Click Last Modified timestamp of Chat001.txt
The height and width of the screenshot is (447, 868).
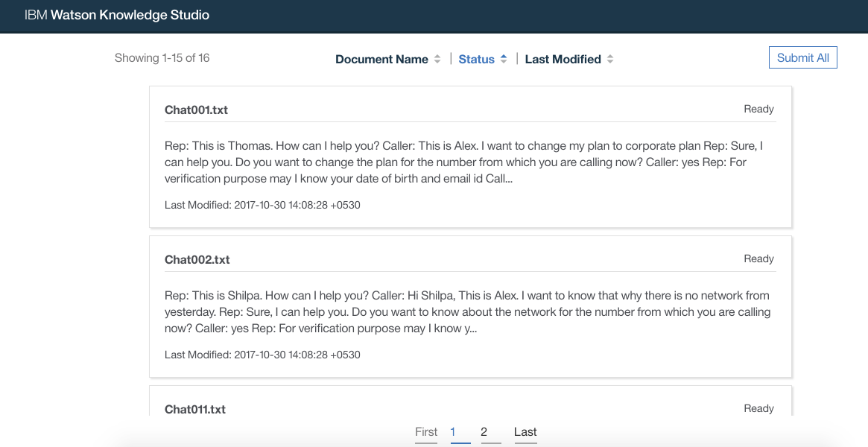point(262,205)
